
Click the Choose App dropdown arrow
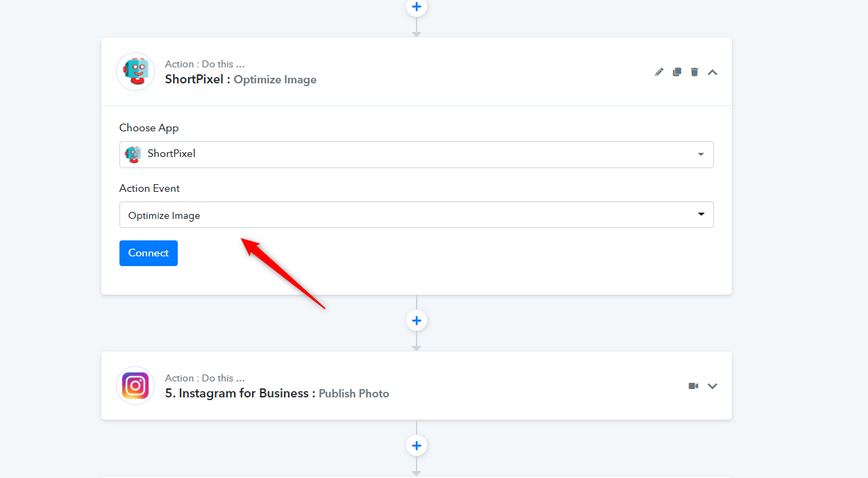[701, 154]
